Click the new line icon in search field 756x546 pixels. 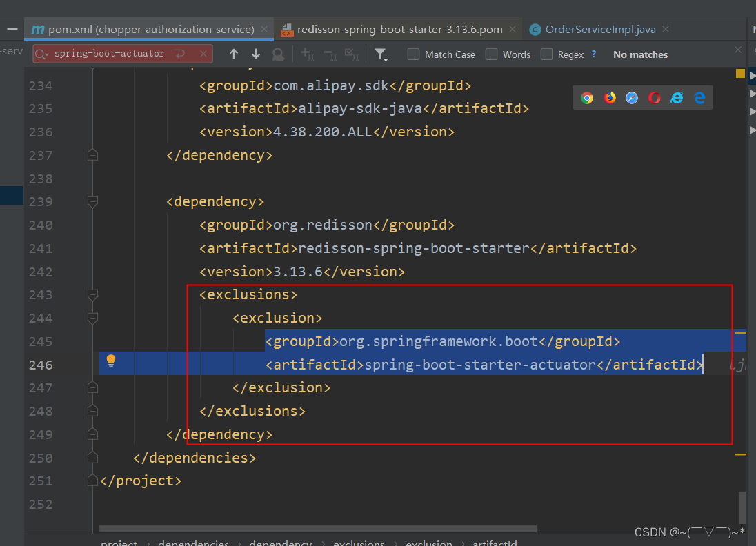pos(180,54)
